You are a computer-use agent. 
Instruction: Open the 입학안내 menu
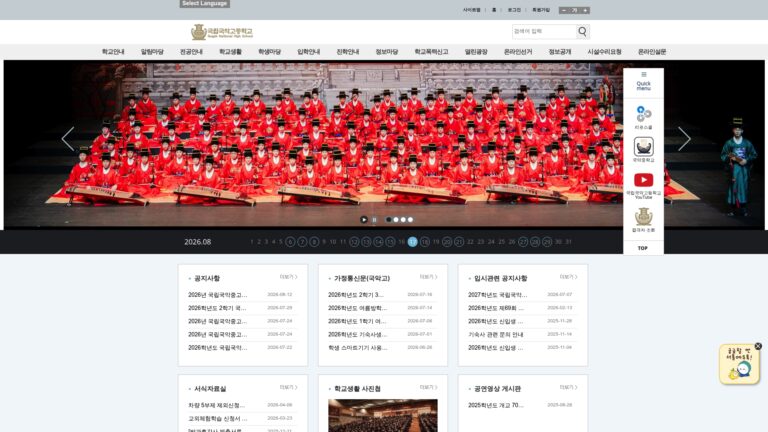pyautogui.click(x=309, y=51)
